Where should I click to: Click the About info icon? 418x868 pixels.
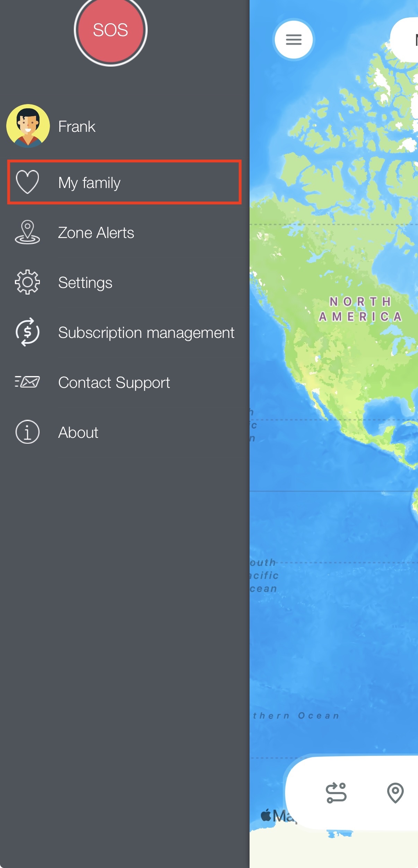[27, 432]
